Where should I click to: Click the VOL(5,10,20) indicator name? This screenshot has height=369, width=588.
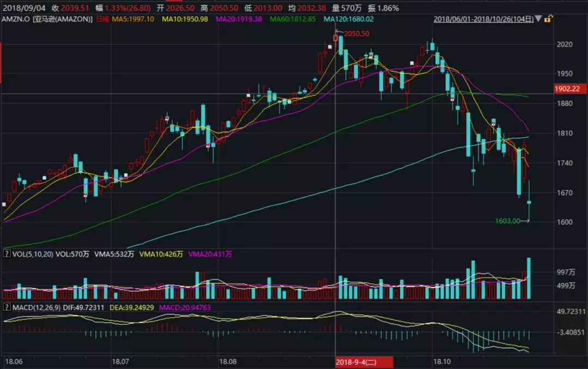click(x=33, y=254)
